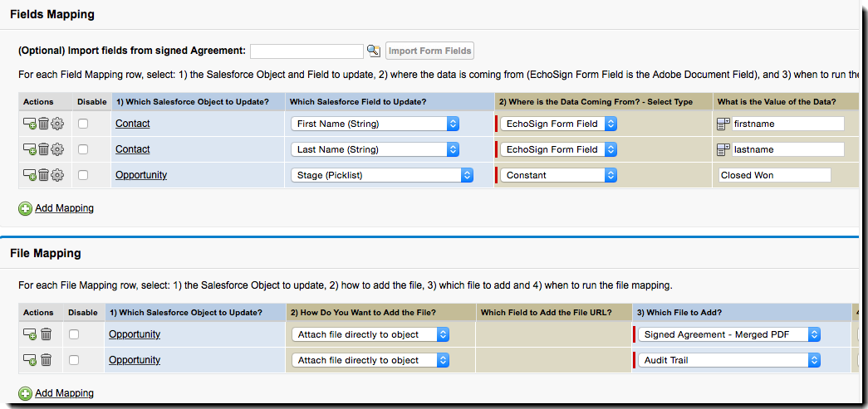This screenshot has width=868, height=409.
Task: Tick Disable checkbox for First Name mapping
Action: click(x=83, y=124)
